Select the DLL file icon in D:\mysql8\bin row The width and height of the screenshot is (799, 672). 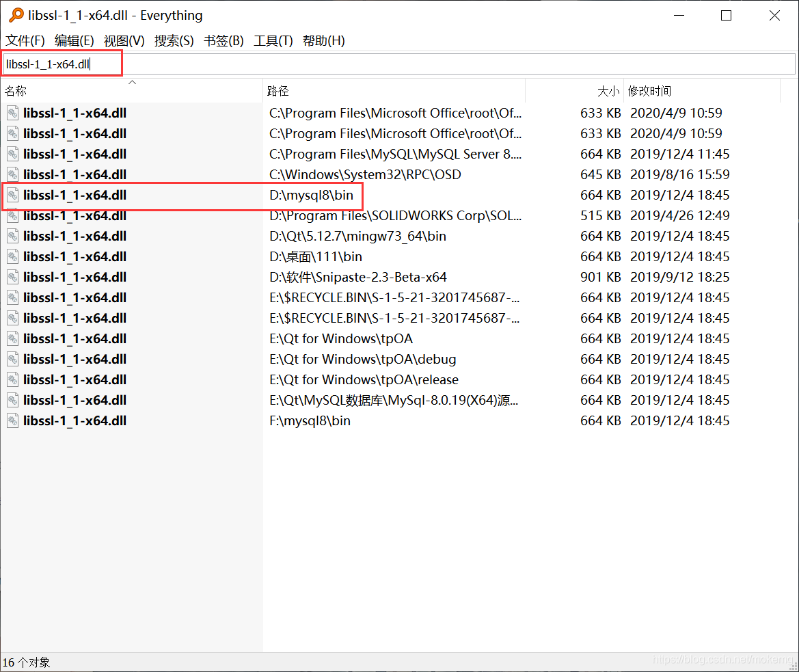tap(13, 195)
